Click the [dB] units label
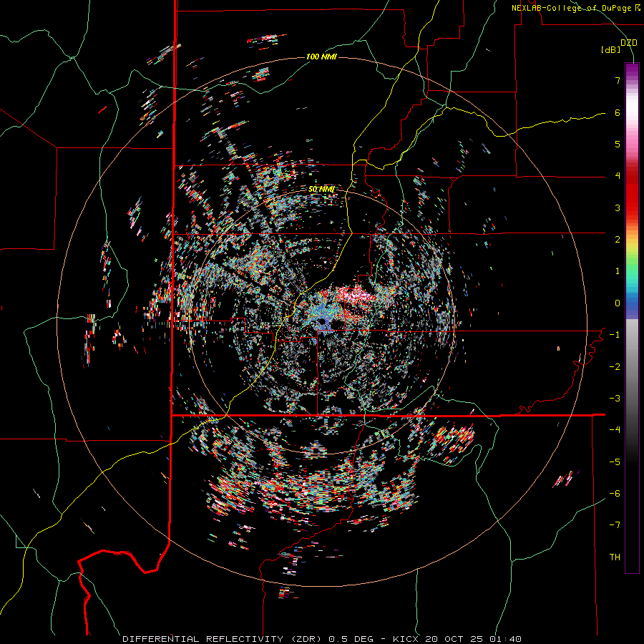This screenshot has width=644, height=644. point(611,50)
